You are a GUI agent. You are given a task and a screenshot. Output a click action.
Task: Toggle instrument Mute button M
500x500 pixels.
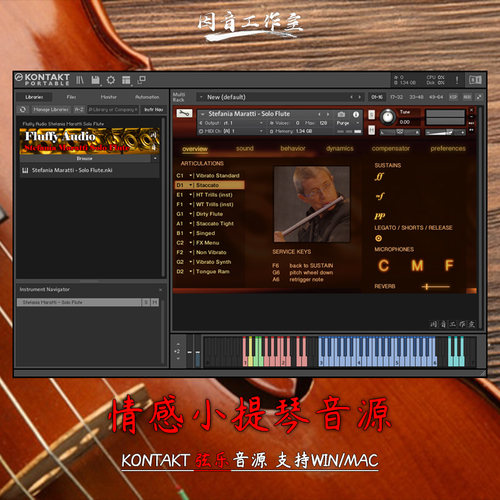(x=371, y=130)
